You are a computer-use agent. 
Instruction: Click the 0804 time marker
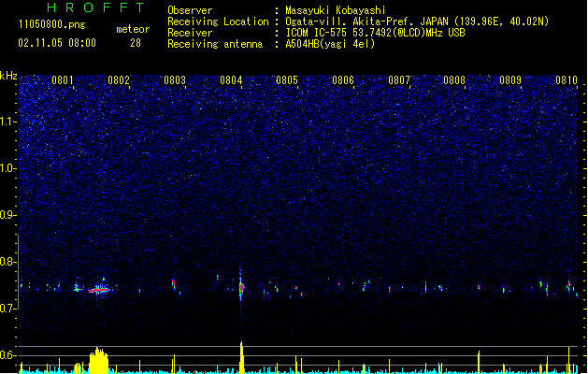pyautogui.click(x=231, y=80)
